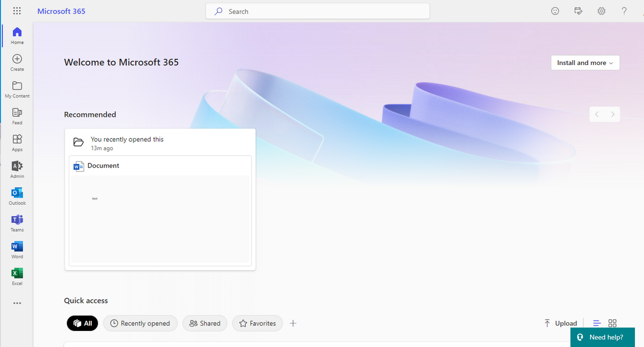Expand the Install and more dropdown
The height and width of the screenshot is (347, 644).
click(x=586, y=63)
